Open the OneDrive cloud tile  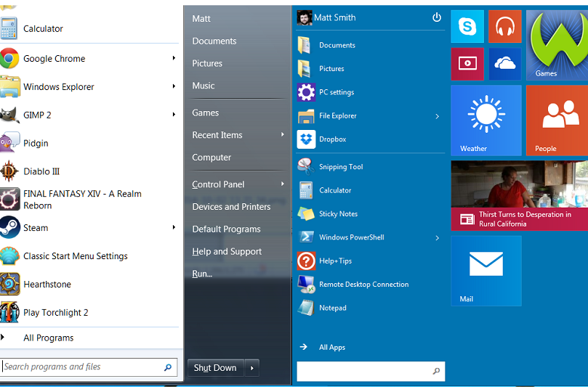[x=504, y=64]
